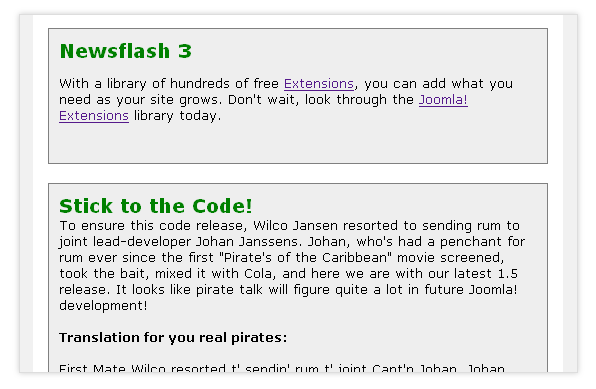Click the Extensions link before "library today"
596x389 pixels.
pos(94,116)
